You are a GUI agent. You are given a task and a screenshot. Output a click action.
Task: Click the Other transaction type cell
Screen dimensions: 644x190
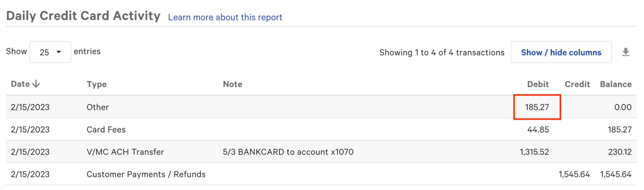pos(98,107)
